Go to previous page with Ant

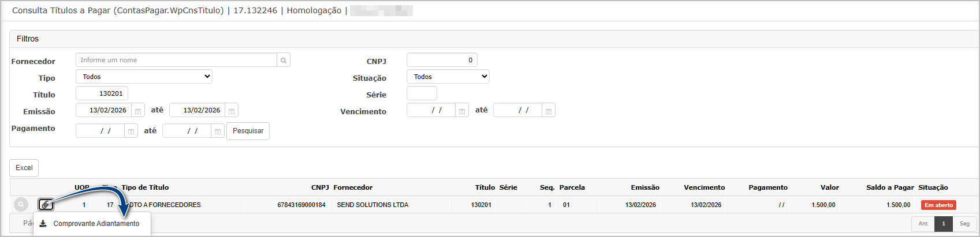[923, 224]
